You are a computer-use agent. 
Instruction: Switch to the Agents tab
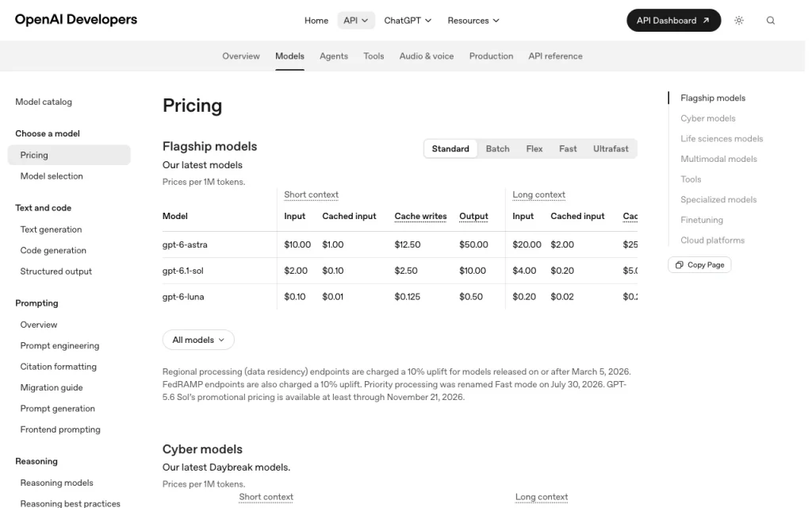[334, 56]
